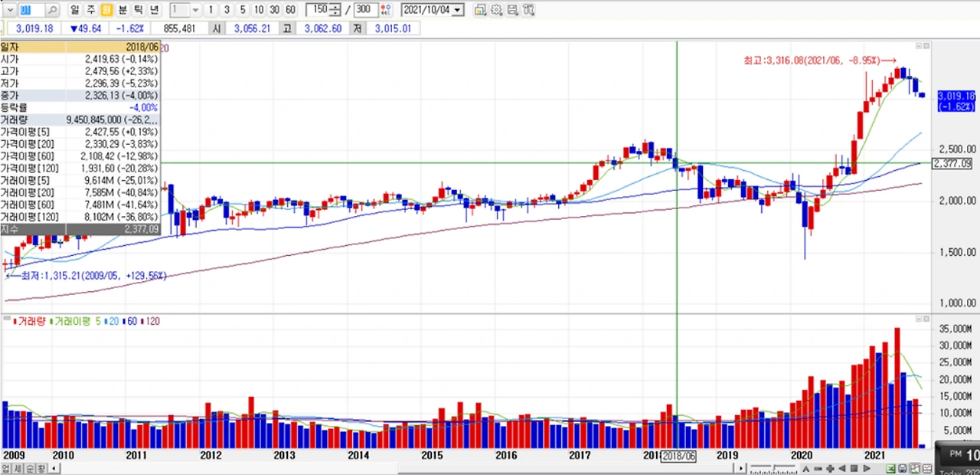Click the 가격이평[120] row in data panel
This screenshot has width=980, height=475.
(80, 168)
